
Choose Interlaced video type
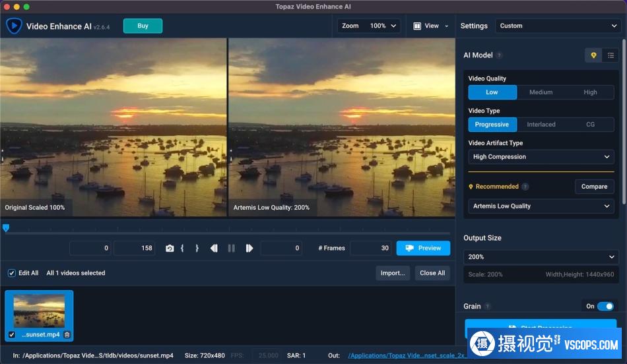[541, 125]
